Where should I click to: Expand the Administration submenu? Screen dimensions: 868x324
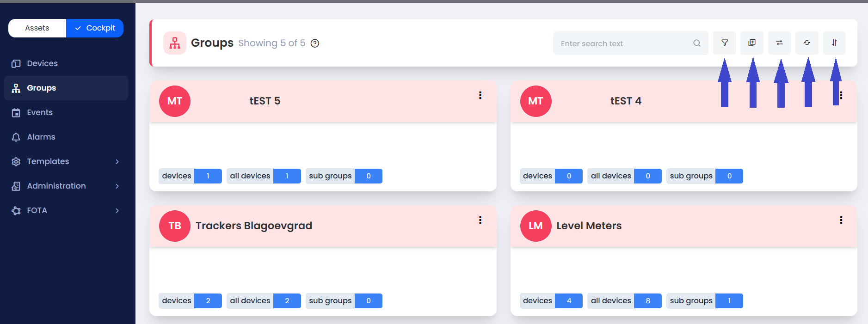coord(117,186)
